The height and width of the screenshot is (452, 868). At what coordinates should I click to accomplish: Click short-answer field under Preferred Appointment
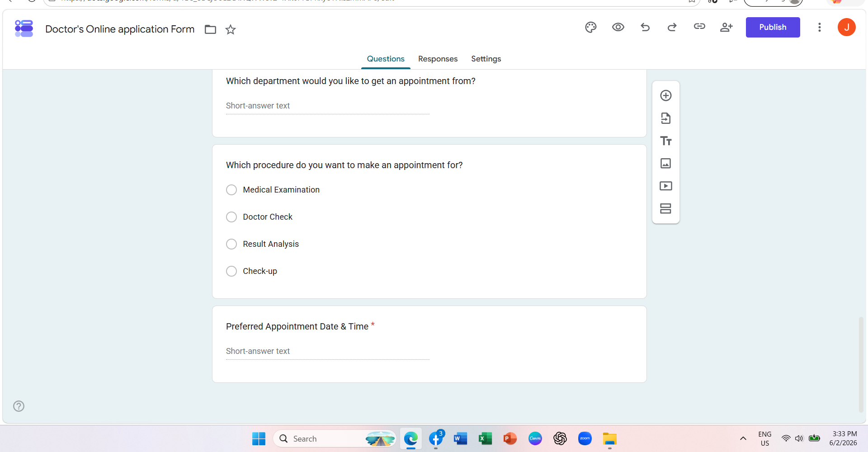pos(328,351)
